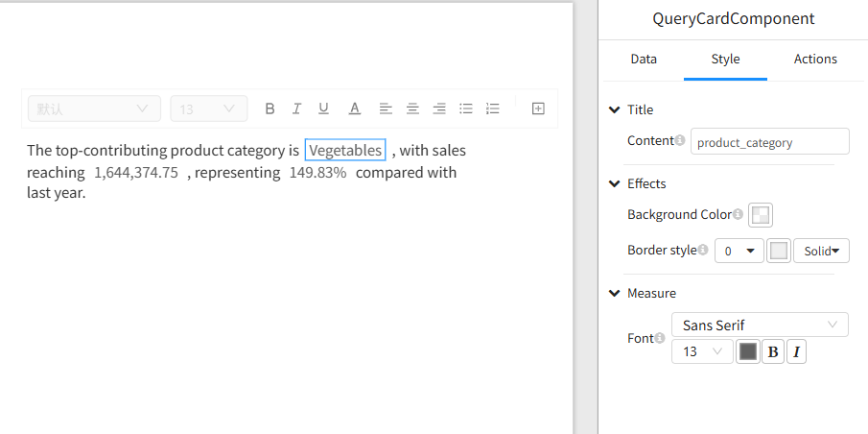Pick a Background Color swatch

tap(761, 215)
